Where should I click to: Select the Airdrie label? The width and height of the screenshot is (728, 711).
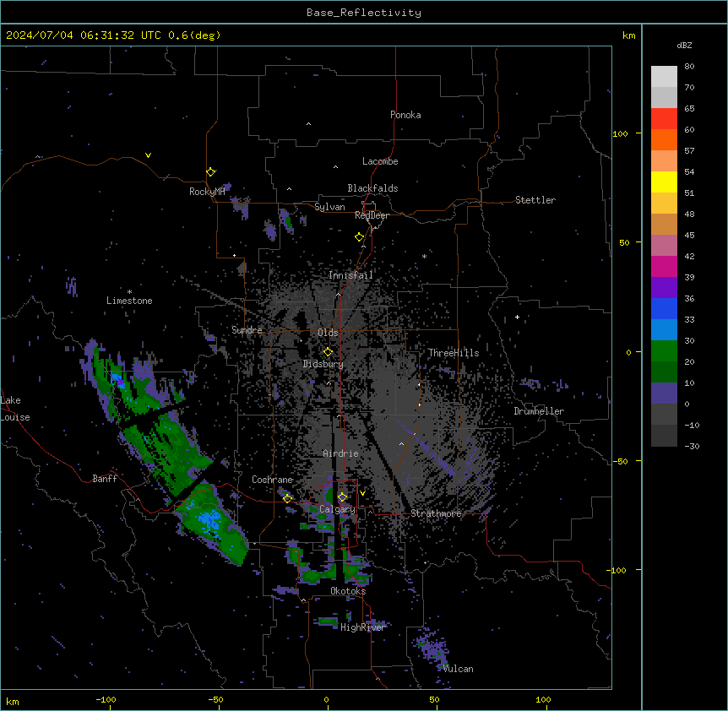pyautogui.click(x=341, y=453)
